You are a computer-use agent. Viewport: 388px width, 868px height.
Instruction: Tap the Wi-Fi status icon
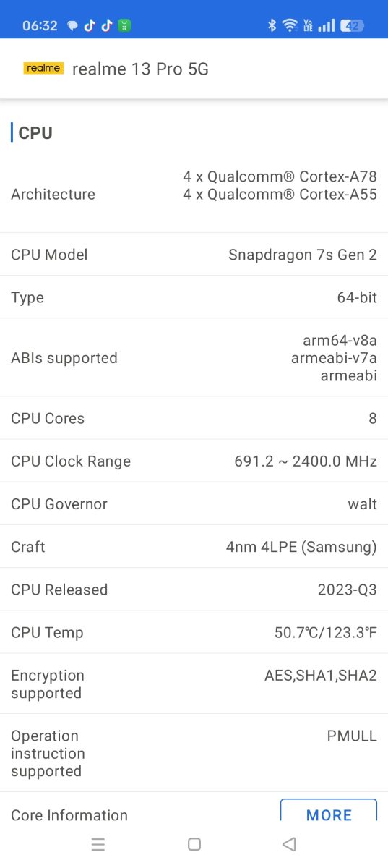point(290,25)
